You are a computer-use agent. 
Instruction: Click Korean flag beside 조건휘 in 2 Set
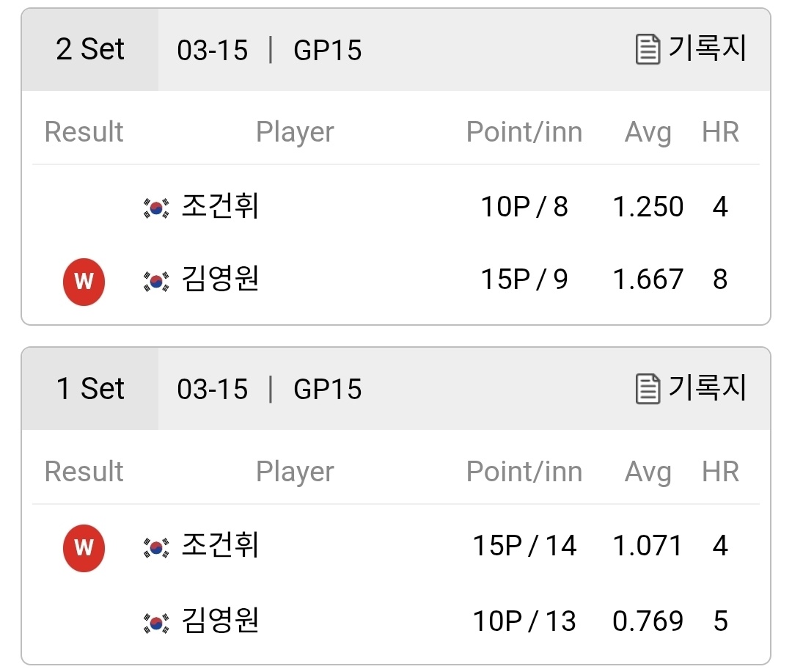click(x=156, y=208)
